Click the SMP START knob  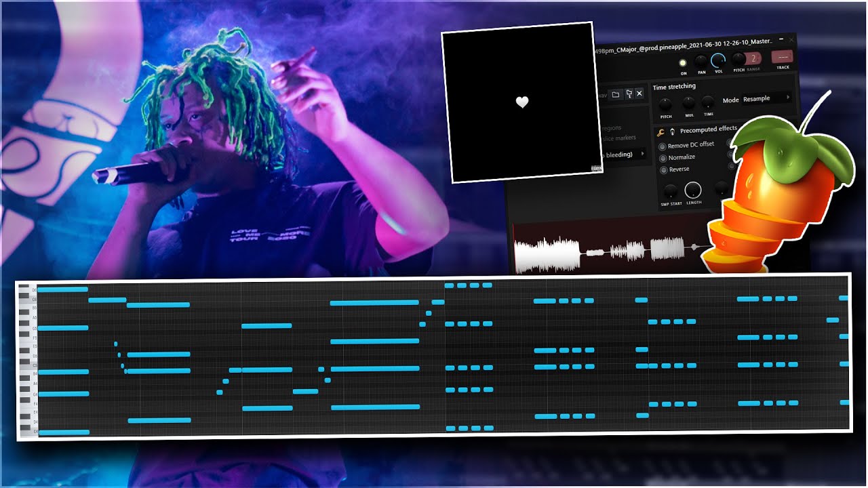click(x=671, y=190)
